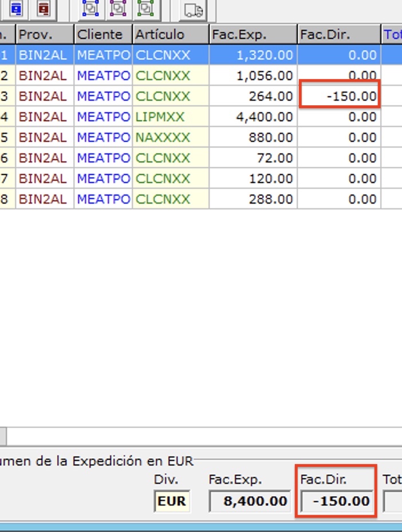Image resolution: width=402 pixels, height=532 pixels.
Task: Click the Artículo column header
Action: point(171,34)
